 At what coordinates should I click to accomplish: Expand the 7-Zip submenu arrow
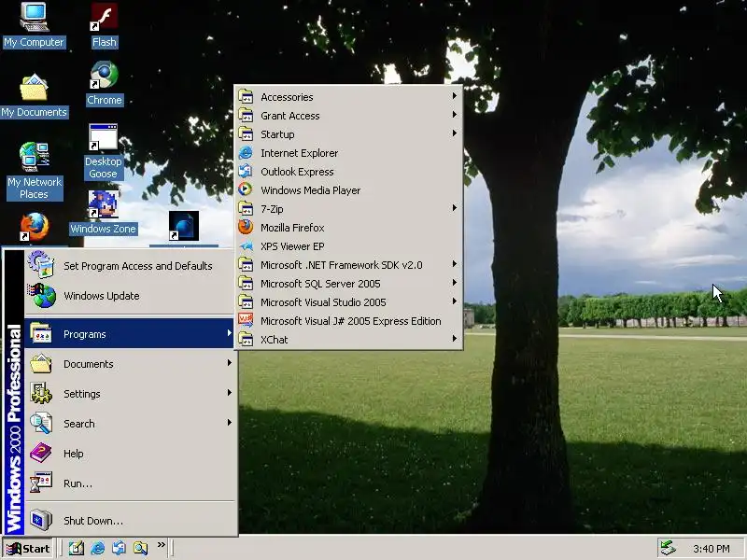[455, 208]
